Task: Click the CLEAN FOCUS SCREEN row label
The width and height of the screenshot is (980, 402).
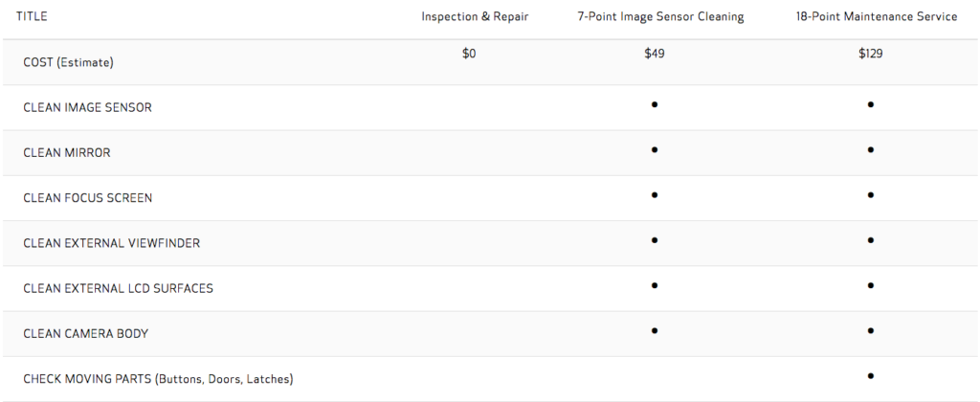Action: (87, 198)
